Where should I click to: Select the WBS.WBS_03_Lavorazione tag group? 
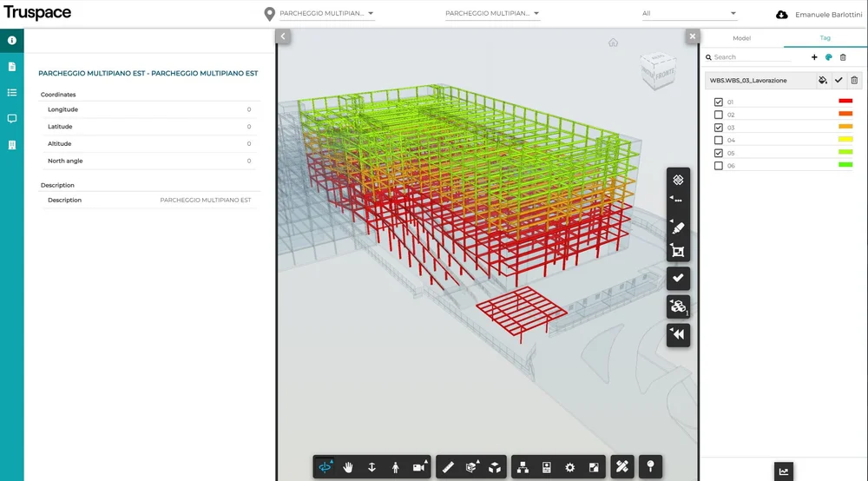(x=748, y=80)
